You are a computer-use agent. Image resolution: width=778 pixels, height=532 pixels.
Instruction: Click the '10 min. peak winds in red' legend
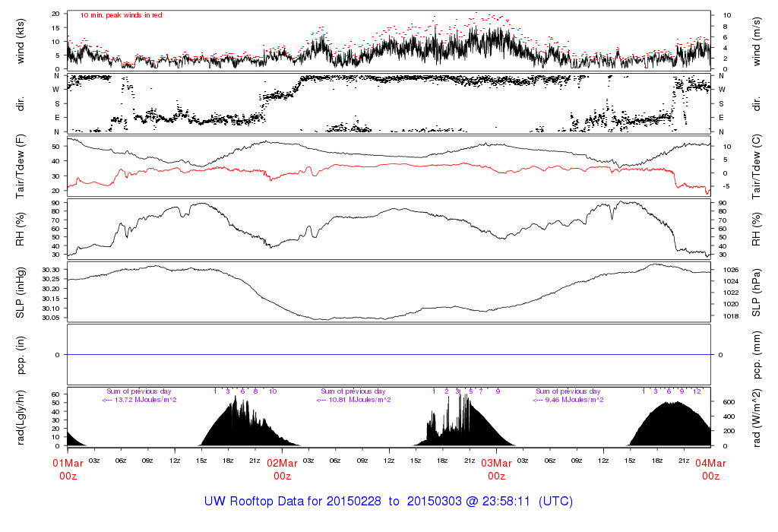(122, 15)
